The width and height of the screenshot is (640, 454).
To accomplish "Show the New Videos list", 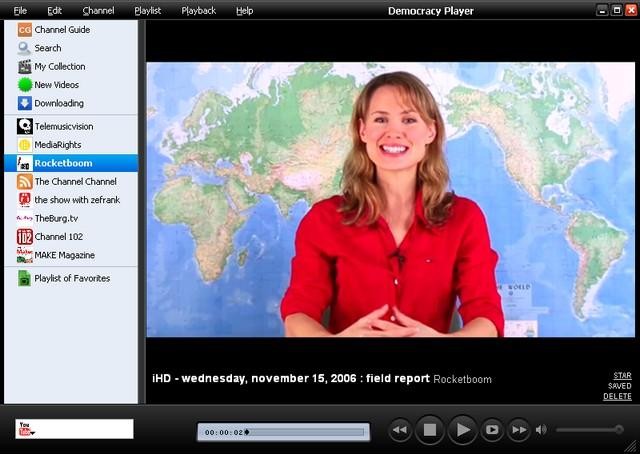I will click(x=56, y=85).
